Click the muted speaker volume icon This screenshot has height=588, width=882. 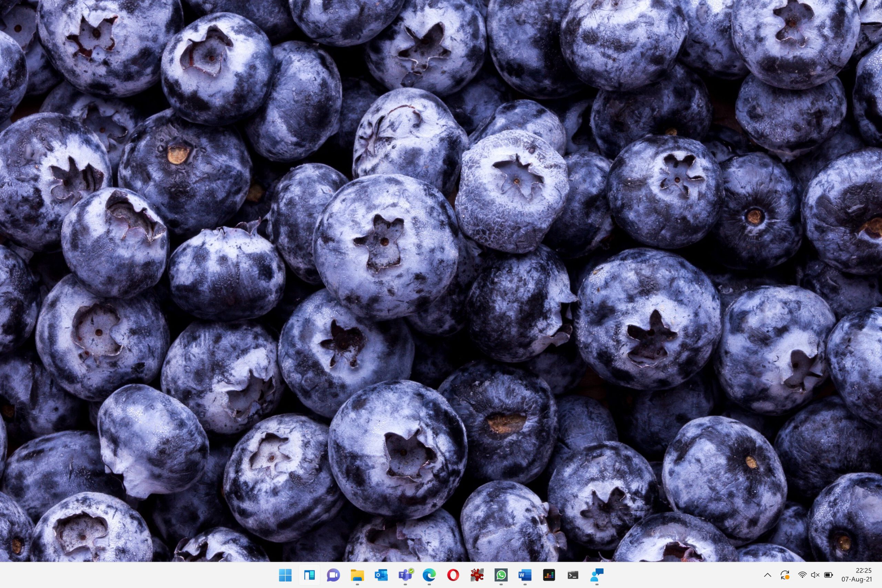pyautogui.click(x=815, y=575)
